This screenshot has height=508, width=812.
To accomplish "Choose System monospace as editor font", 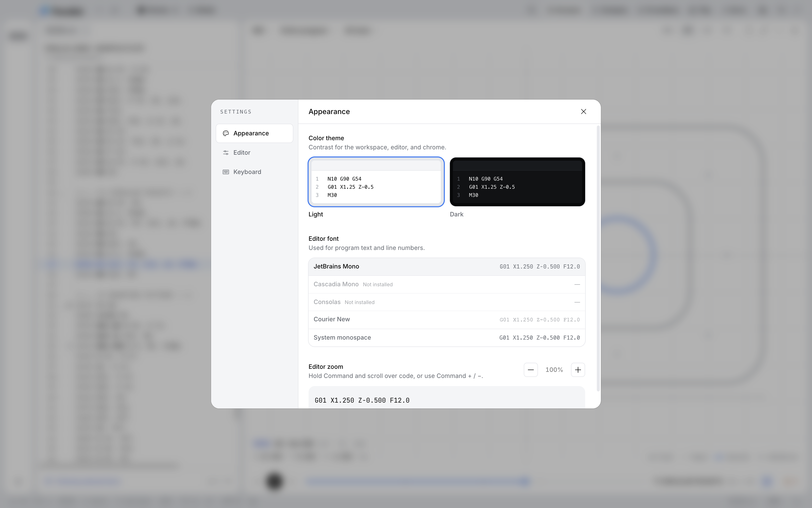I will tap(447, 338).
